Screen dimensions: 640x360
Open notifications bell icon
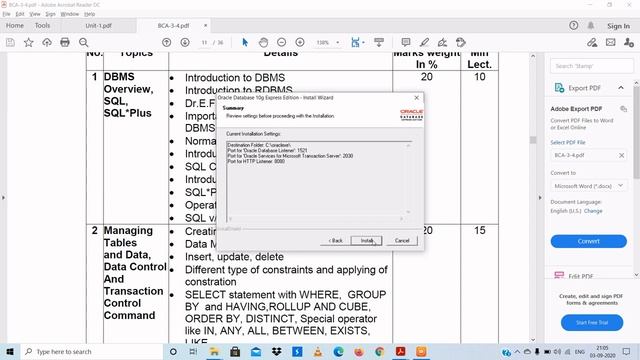[591, 26]
